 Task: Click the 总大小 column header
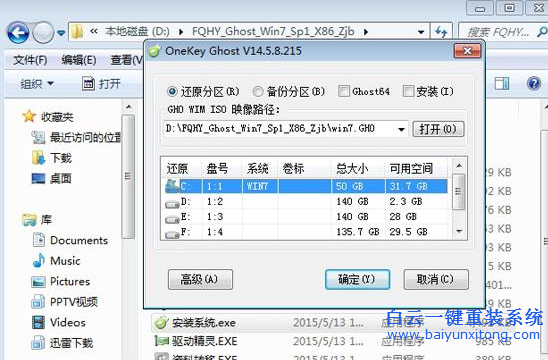point(358,169)
